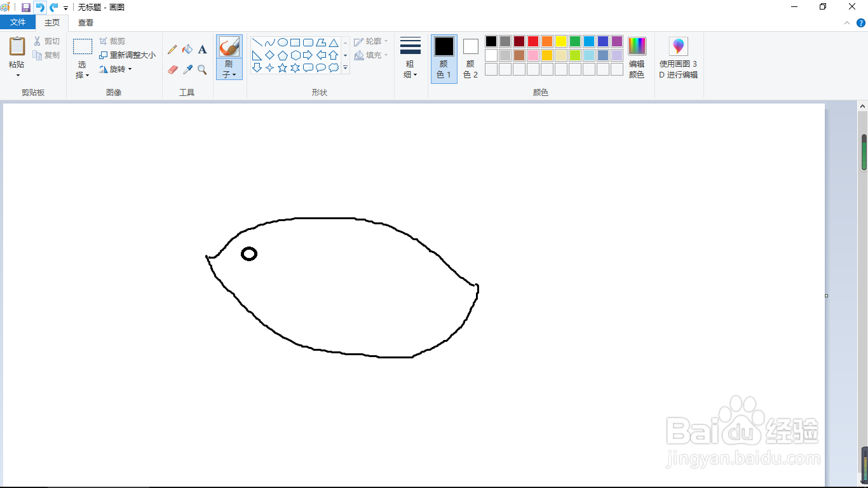Viewport: 868px width, 488px height.
Task: Show next shapes row with gallery down arrow
Action: tap(346, 55)
